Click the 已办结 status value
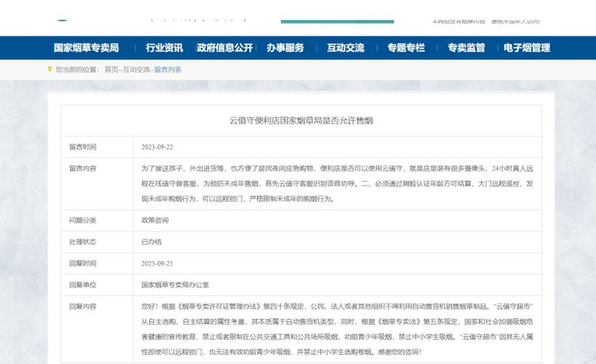Image resolution: width=596 pixels, height=364 pixels. 152,242
